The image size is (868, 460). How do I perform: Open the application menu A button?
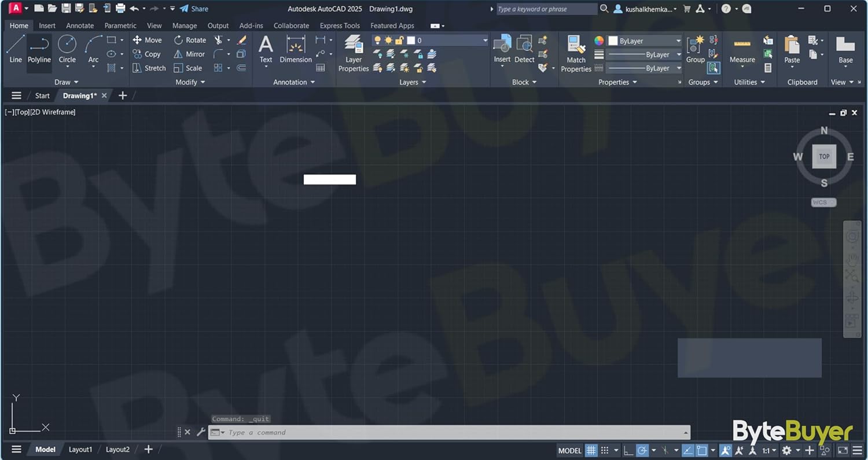pyautogui.click(x=15, y=9)
